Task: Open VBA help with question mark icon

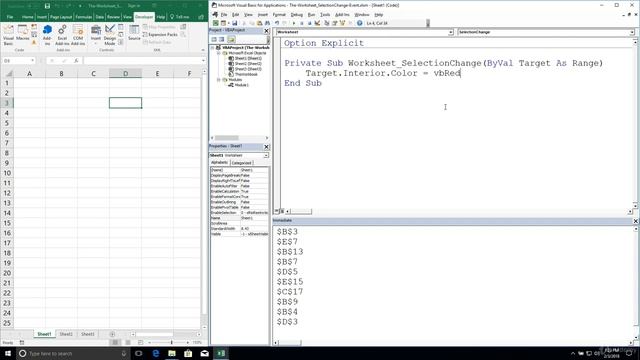Action: click(360, 23)
